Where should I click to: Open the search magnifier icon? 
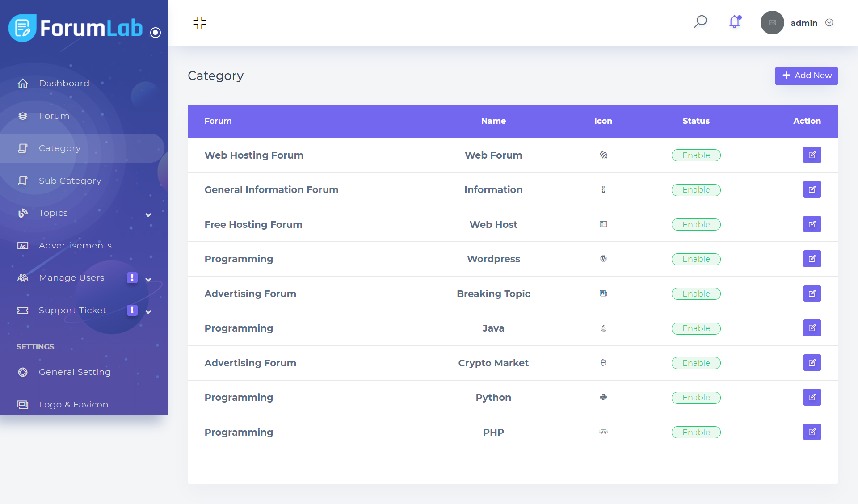coord(700,22)
